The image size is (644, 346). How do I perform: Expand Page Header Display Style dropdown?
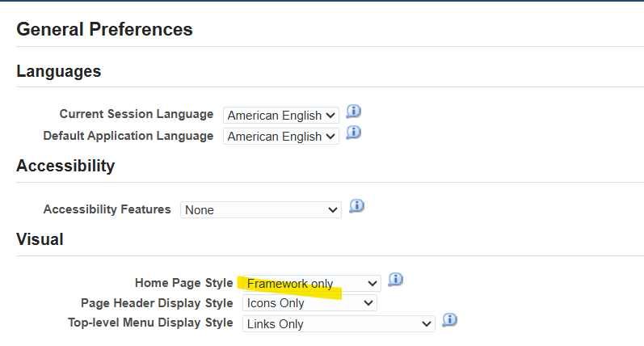pyautogui.click(x=309, y=303)
